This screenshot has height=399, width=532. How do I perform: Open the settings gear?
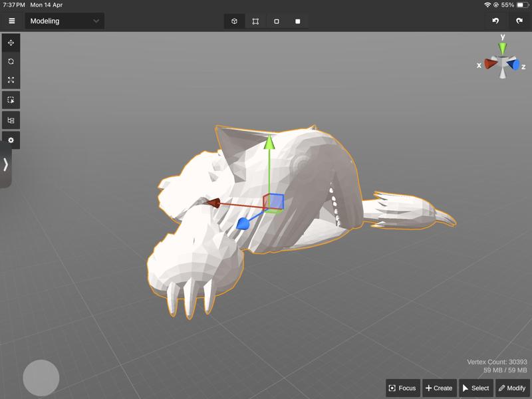pyautogui.click(x=11, y=140)
